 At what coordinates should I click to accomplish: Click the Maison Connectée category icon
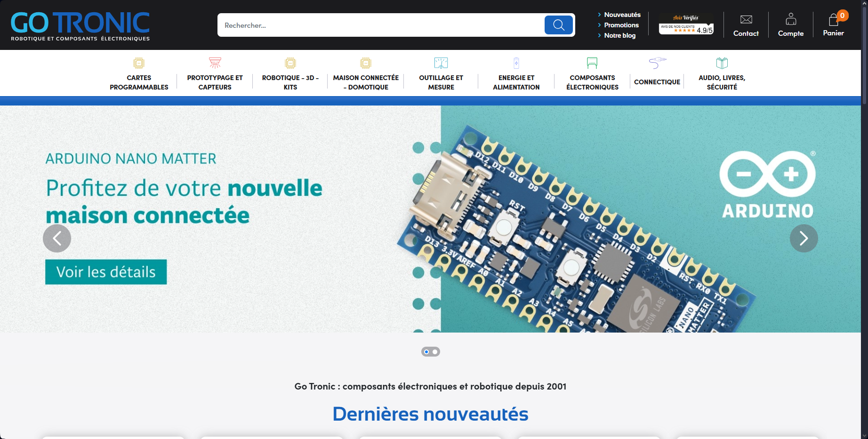coord(366,63)
